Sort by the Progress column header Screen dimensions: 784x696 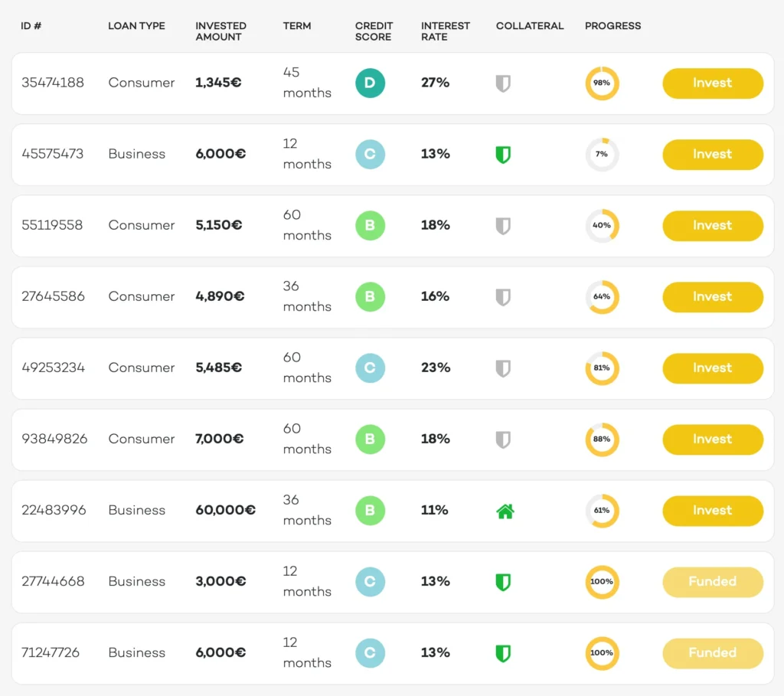[x=613, y=25]
